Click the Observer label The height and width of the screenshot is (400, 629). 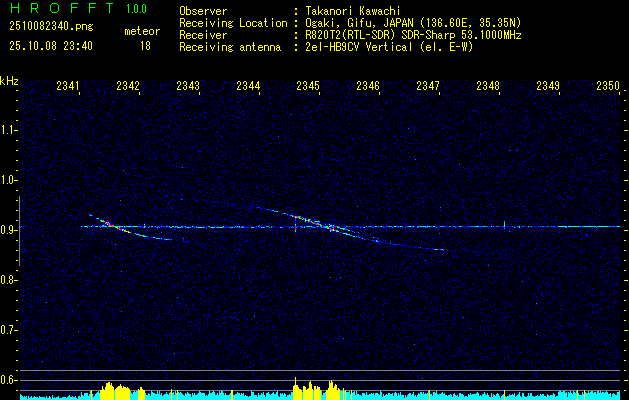coord(203,11)
